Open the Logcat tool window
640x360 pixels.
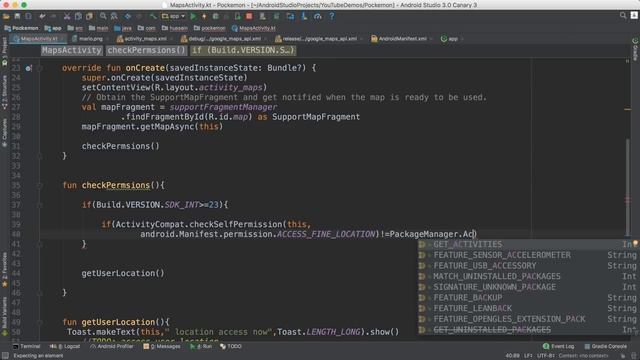(65, 346)
